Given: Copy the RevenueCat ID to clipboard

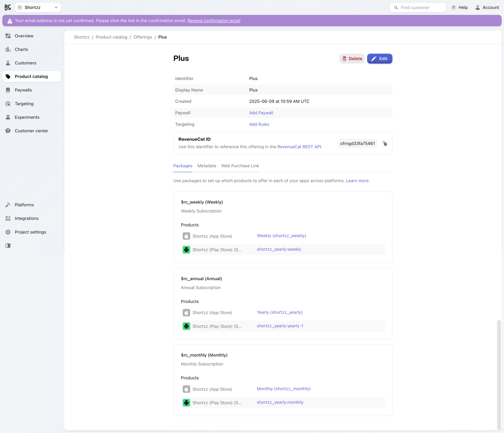Looking at the screenshot, I should click(385, 143).
